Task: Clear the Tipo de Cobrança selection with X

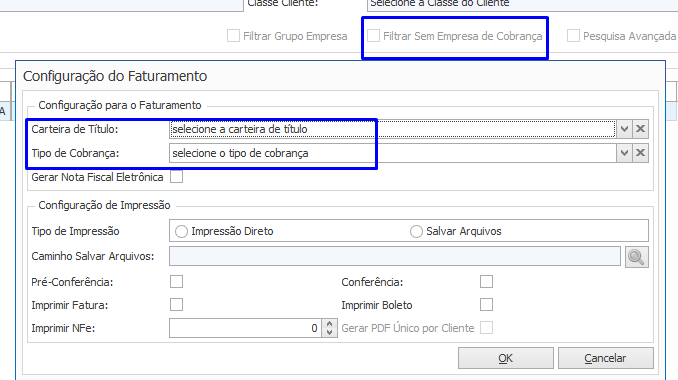Action: point(640,153)
